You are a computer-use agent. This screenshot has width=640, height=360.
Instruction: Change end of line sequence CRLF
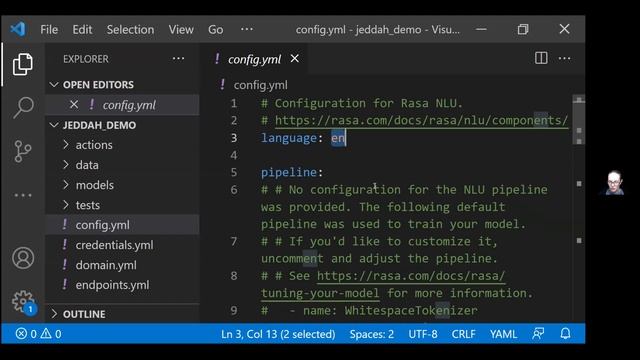463,334
